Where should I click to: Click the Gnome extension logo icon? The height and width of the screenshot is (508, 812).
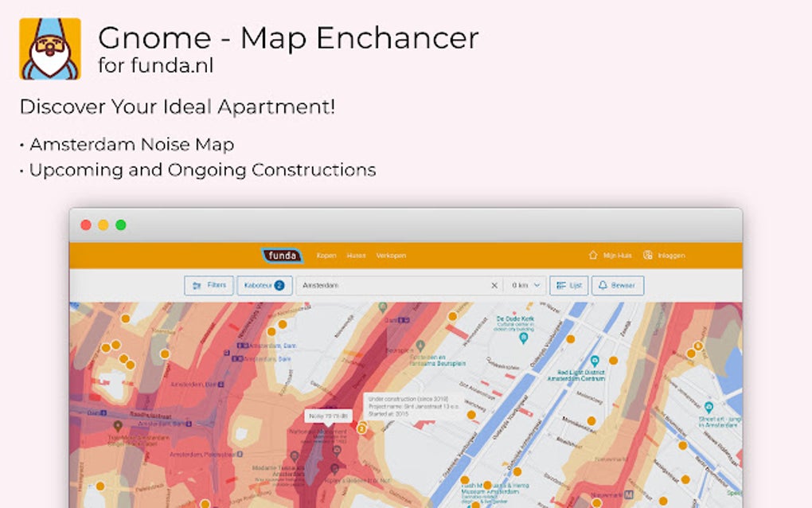(50, 49)
